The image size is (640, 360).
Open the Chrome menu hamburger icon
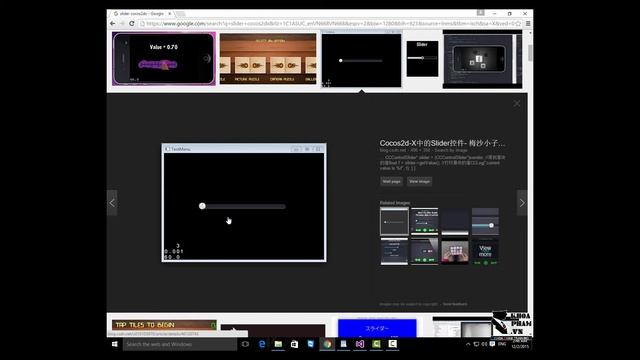528,24
